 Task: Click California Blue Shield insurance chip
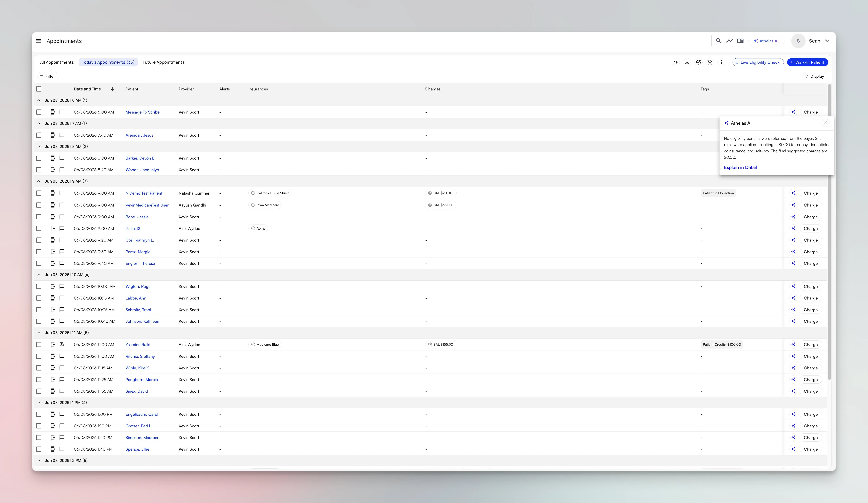tap(270, 193)
